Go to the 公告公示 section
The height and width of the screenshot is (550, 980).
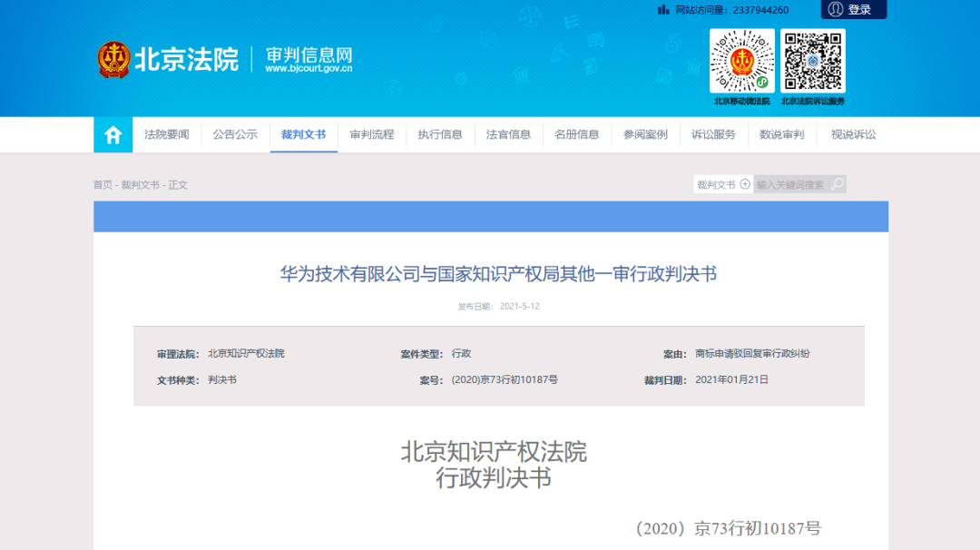click(235, 135)
